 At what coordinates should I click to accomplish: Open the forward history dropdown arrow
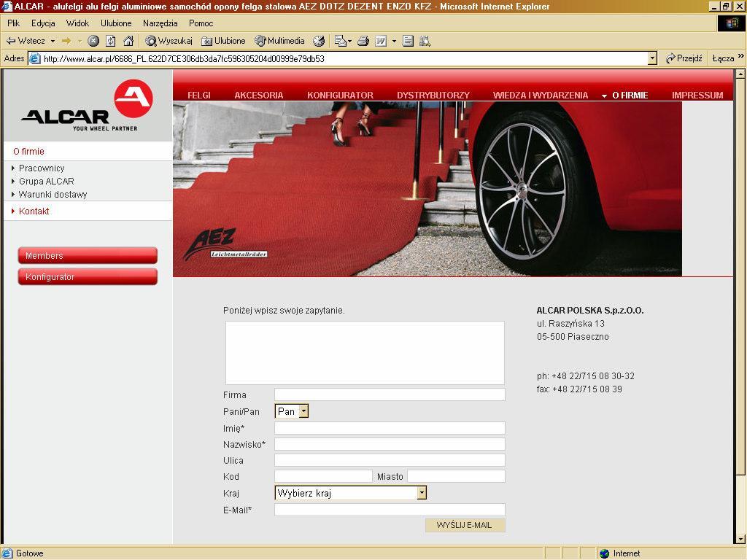80,41
